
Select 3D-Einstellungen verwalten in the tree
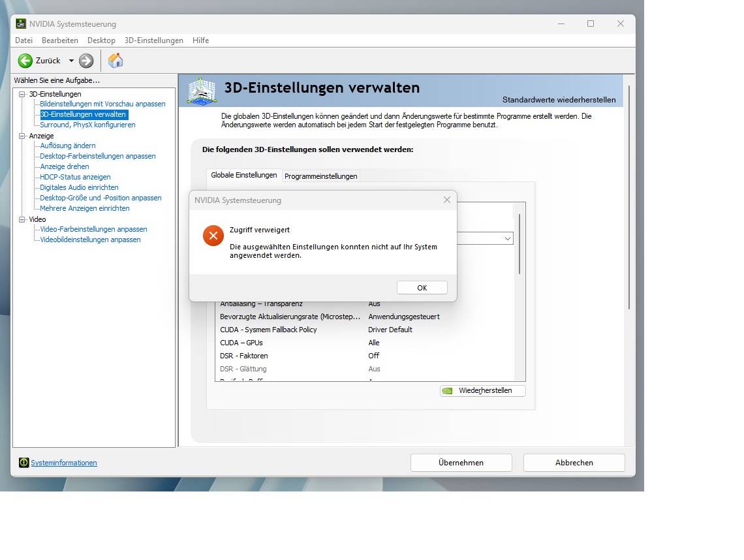pyautogui.click(x=83, y=114)
